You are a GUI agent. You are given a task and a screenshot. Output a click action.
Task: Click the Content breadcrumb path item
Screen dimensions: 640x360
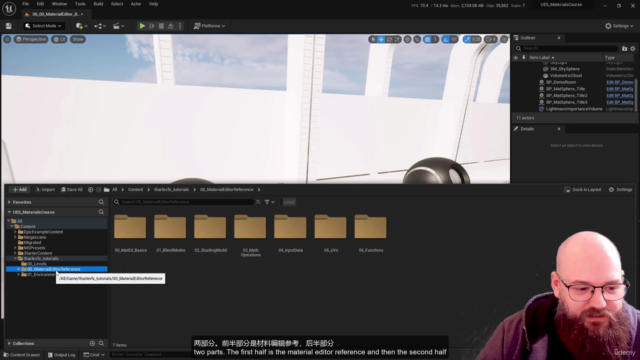coord(136,190)
